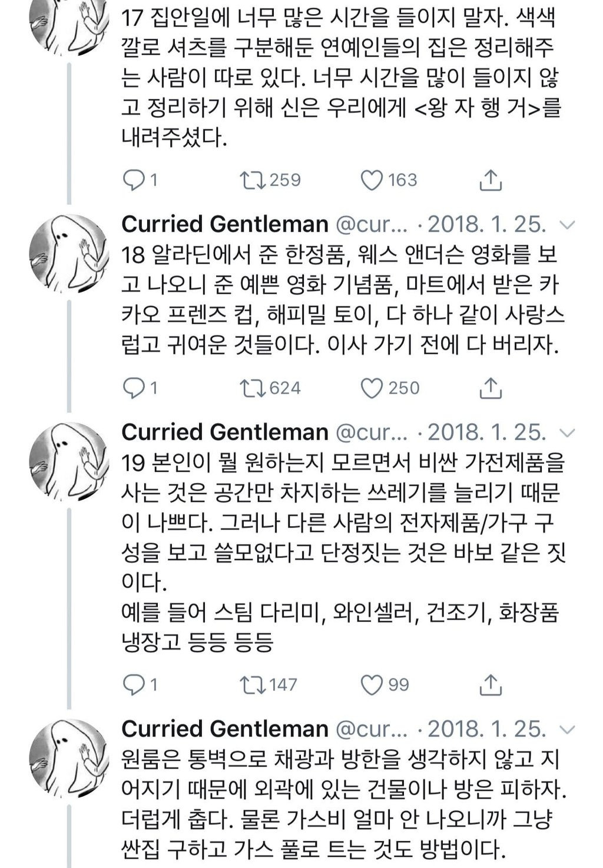603x868 pixels.
Task: Share the tweet 17 about housework
Action: [x=490, y=180]
